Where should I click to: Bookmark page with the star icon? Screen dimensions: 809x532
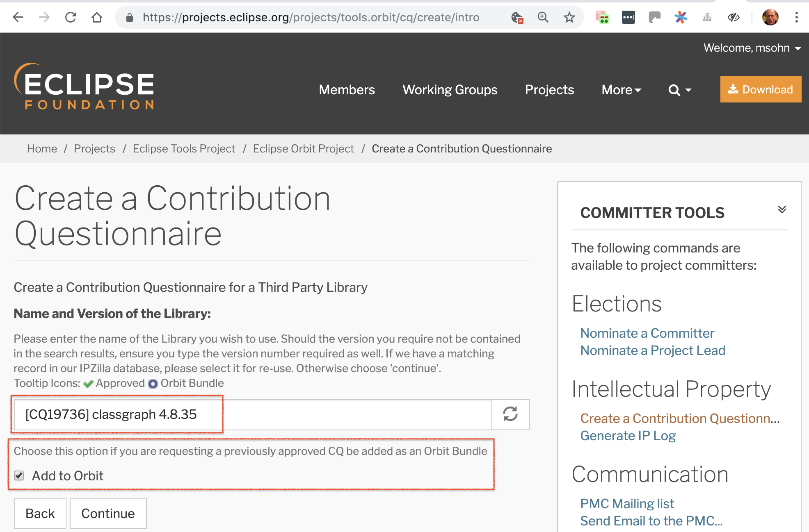point(569,17)
